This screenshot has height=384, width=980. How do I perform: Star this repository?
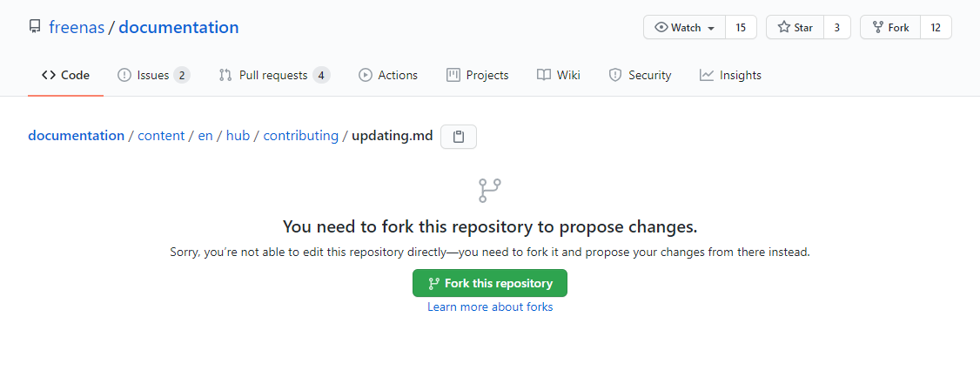tap(795, 28)
